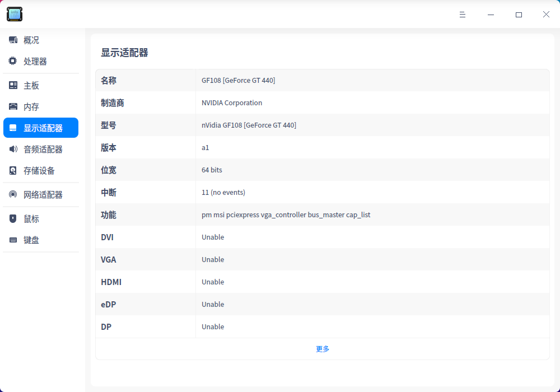Select the 网络适配器 network icon
Viewport: 560px width, 392px height.
coord(12,194)
